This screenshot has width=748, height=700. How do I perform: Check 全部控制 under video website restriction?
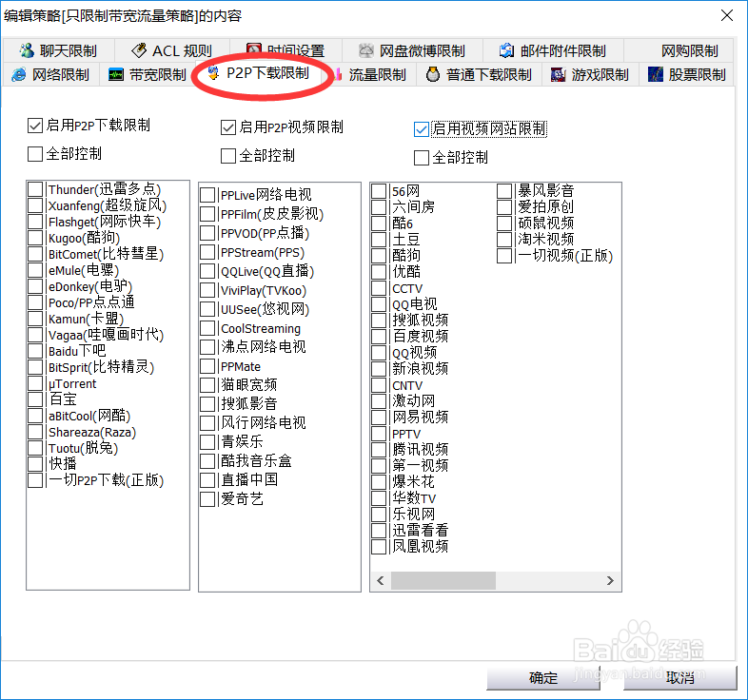(422, 158)
